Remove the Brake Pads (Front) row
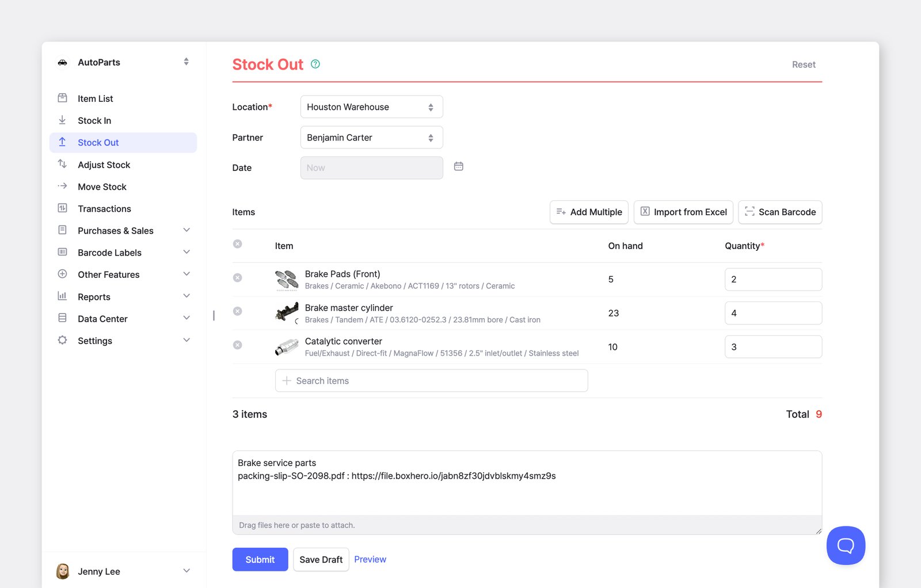This screenshot has height=588, width=921. tap(237, 278)
